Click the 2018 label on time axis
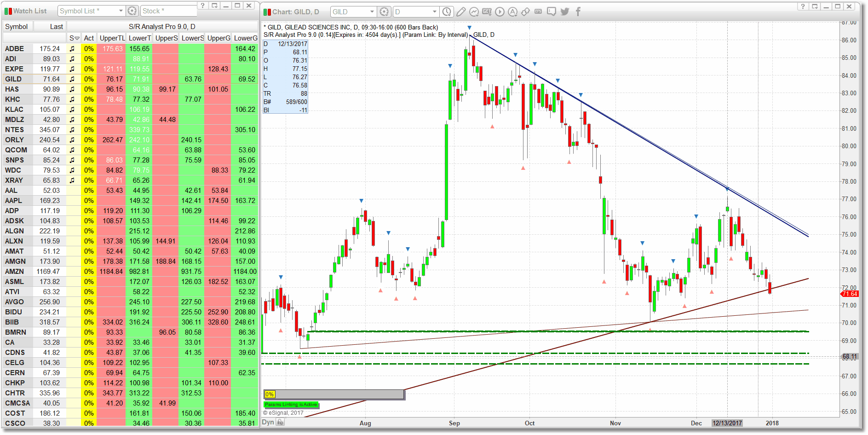This screenshot has height=435, width=868. tap(772, 423)
